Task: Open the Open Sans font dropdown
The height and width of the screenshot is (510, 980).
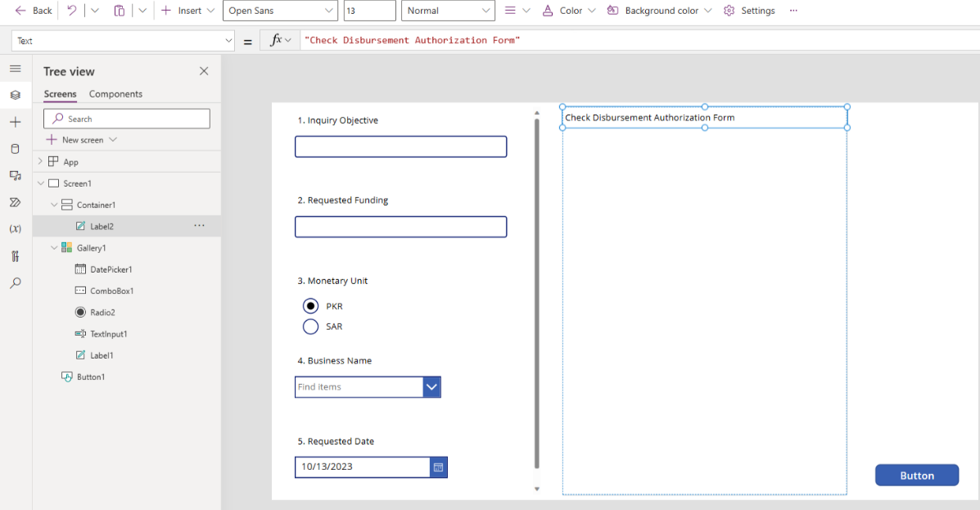Action: click(280, 11)
